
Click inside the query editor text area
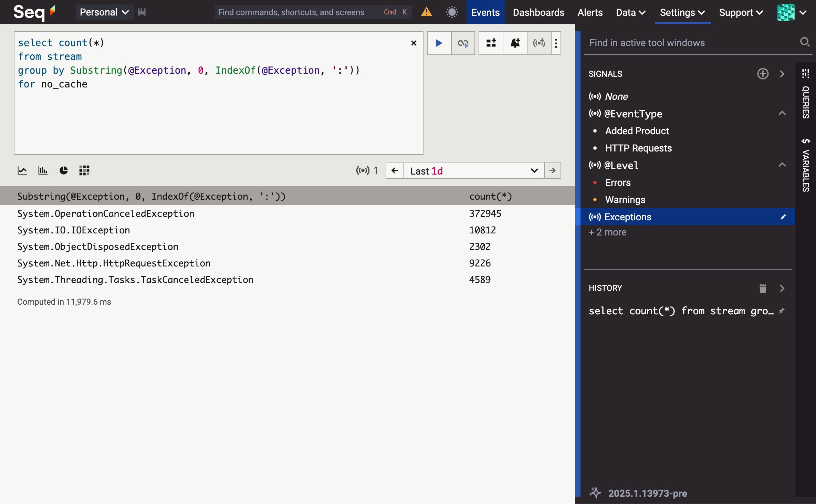(x=218, y=93)
